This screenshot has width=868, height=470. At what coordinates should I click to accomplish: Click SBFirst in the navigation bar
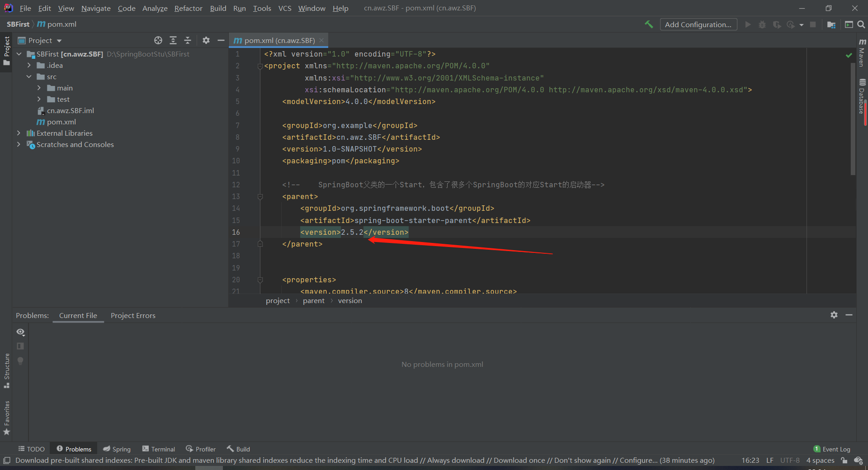coord(18,24)
